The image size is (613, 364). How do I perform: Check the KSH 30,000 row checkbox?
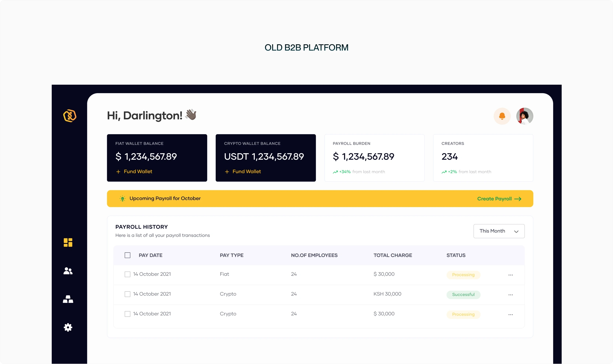127,294
